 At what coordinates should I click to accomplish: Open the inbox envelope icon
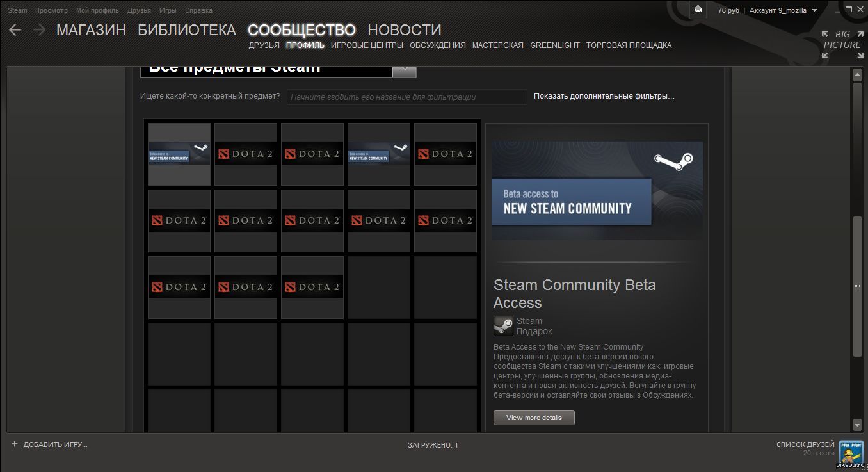coord(698,10)
